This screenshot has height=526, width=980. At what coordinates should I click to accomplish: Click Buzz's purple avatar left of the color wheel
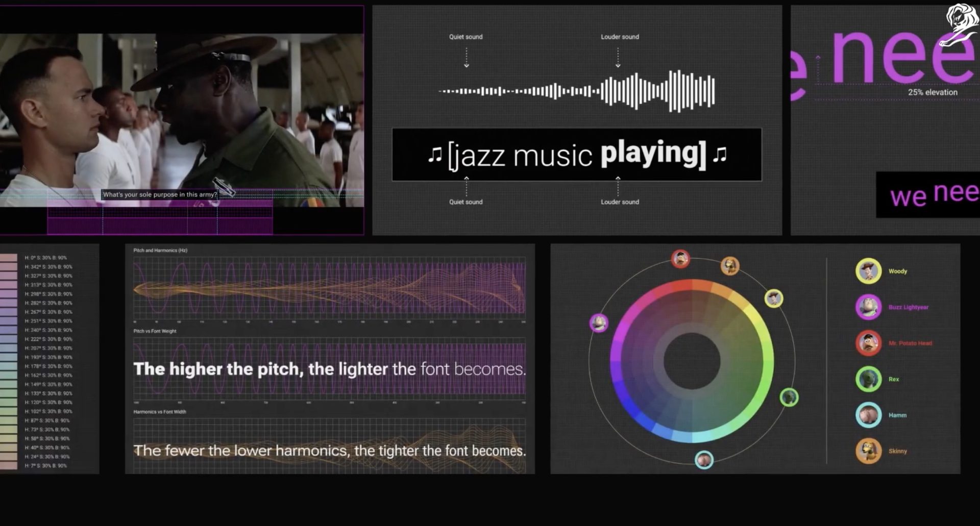point(599,323)
